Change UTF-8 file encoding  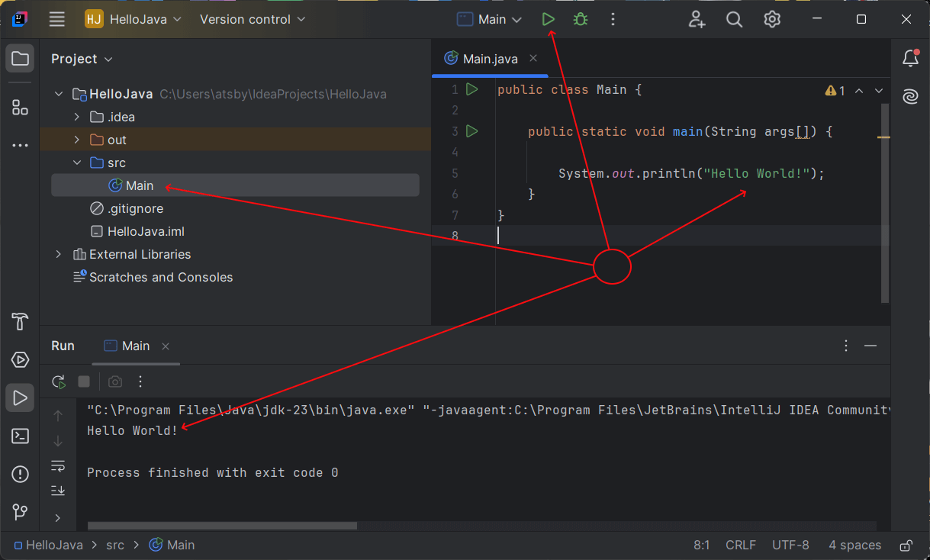(790, 545)
